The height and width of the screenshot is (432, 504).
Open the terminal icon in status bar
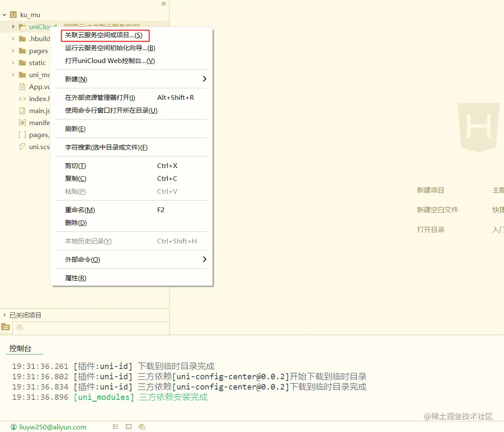[128, 427]
